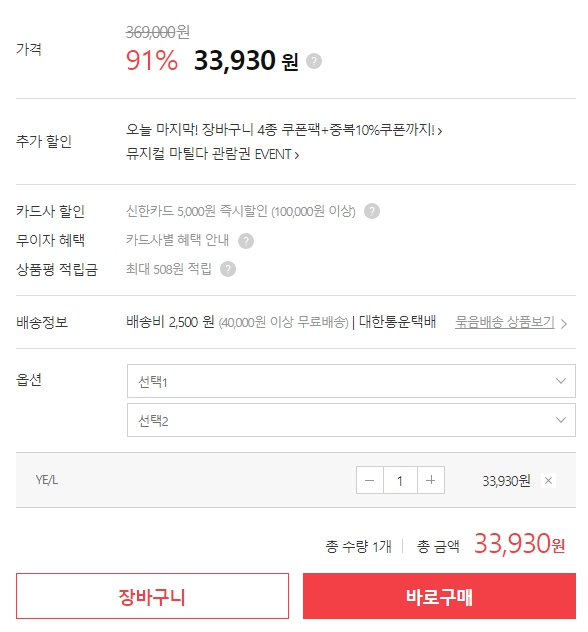Open the 묶음배송 상품보기 link
Screen dimensions: 588x632
click(x=505, y=322)
